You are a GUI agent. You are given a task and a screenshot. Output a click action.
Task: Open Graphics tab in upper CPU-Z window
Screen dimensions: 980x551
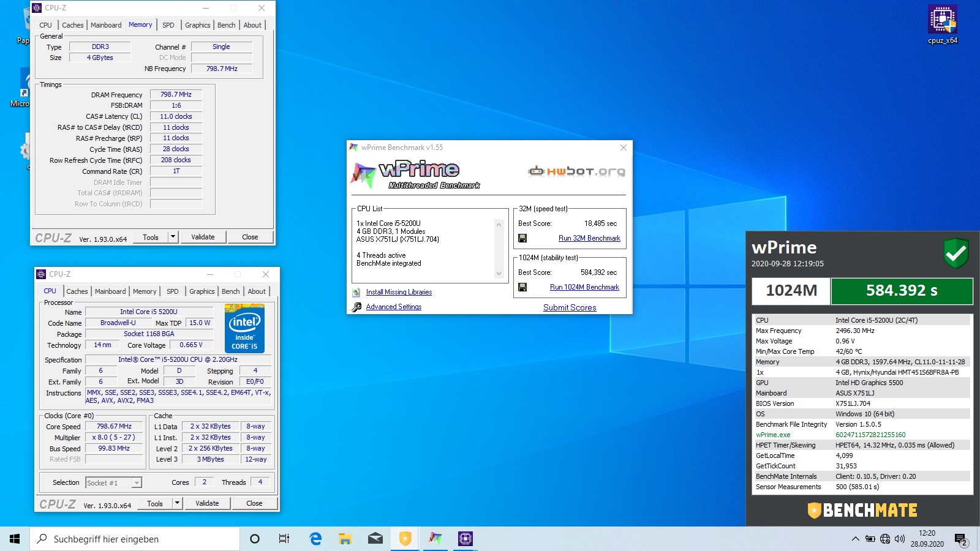click(198, 25)
